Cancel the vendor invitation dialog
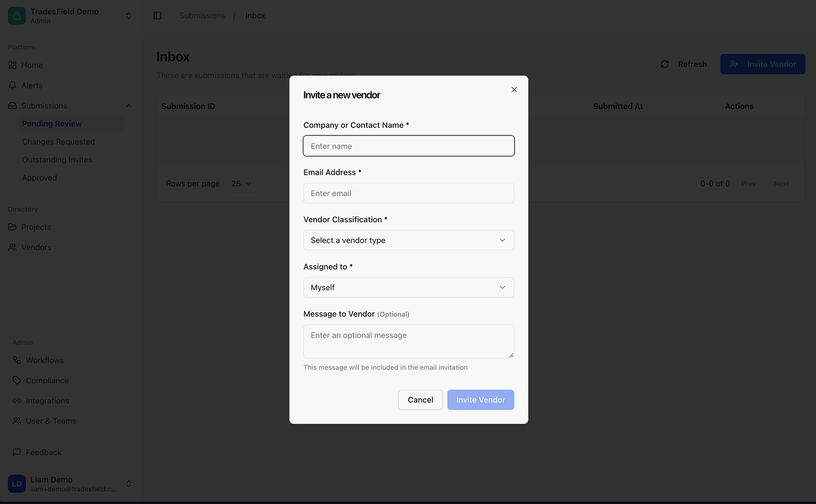The height and width of the screenshot is (504, 816). (421, 400)
